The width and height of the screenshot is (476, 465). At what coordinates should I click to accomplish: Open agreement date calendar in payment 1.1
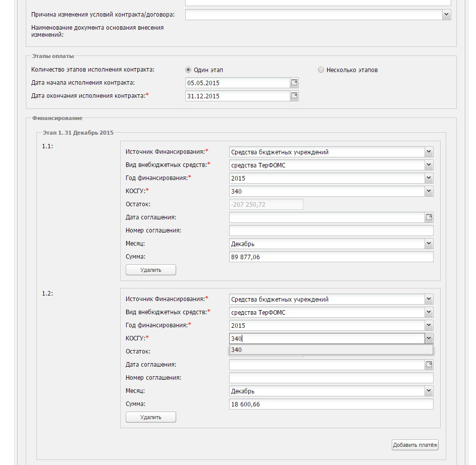click(429, 217)
